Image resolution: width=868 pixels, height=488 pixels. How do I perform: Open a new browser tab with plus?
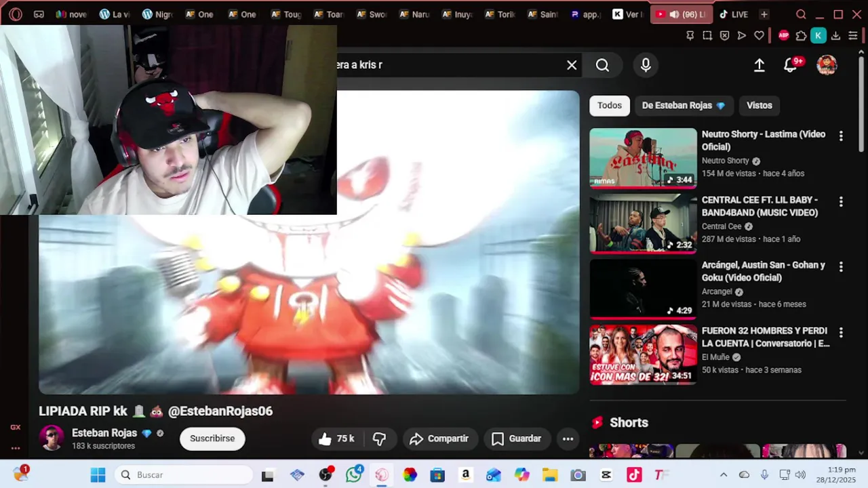[x=764, y=14]
